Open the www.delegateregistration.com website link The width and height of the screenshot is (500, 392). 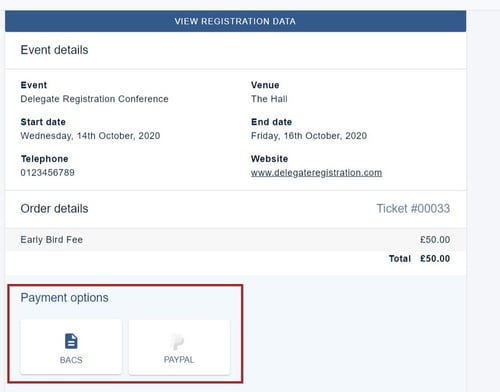click(316, 173)
